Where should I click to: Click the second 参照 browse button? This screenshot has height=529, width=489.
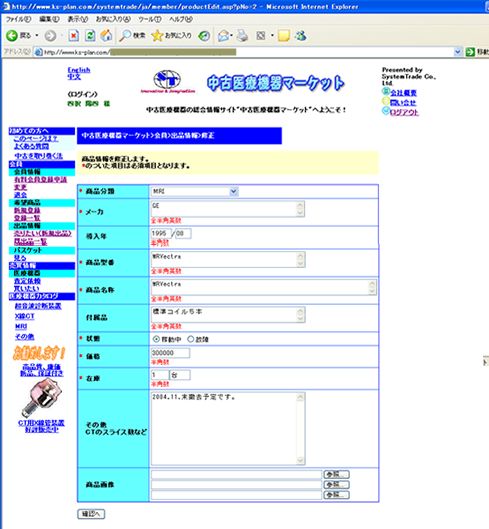coord(336,484)
